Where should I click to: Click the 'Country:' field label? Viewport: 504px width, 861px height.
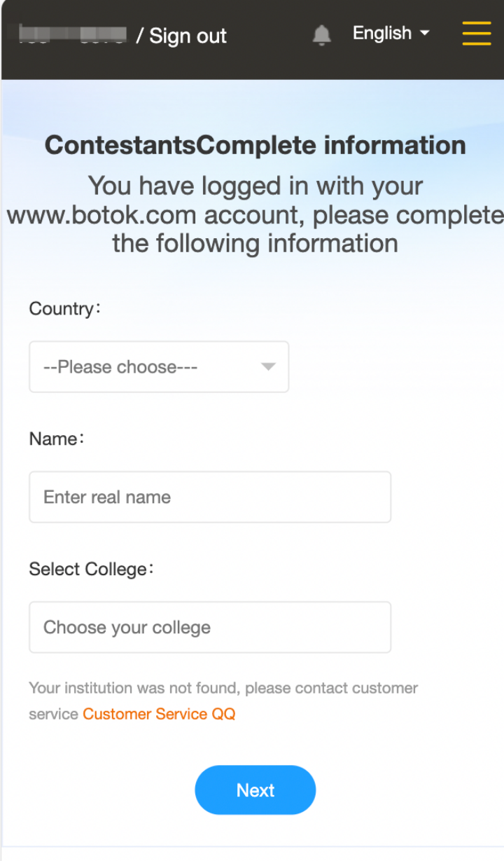click(x=65, y=309)
